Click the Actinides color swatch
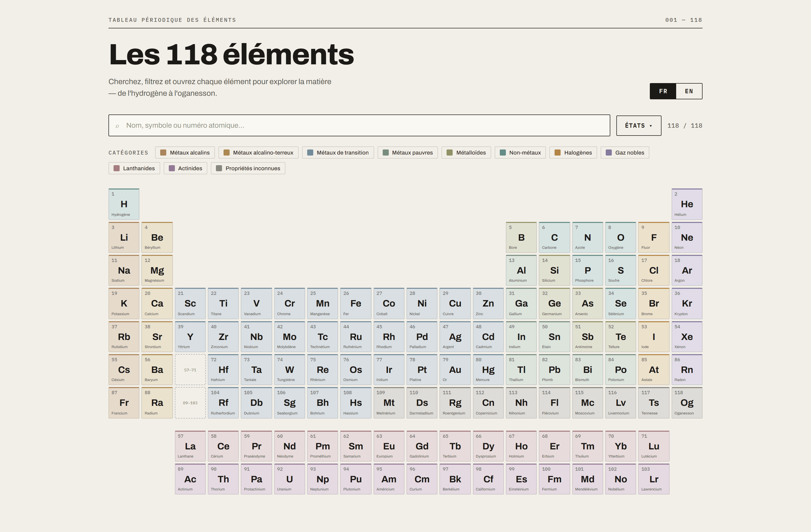Image resolution: width=811 pixels, height=532 pixels. click(172, 168)
